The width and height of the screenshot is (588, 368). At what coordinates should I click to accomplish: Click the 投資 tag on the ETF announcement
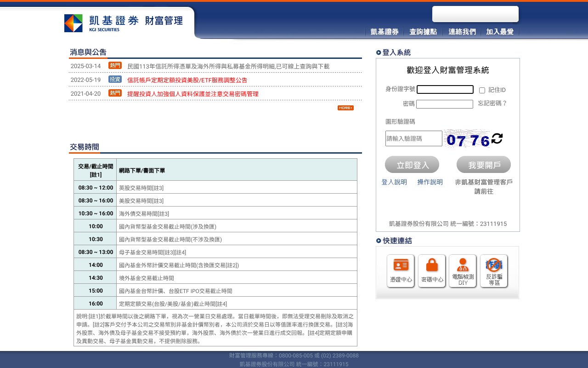point(115,79)
